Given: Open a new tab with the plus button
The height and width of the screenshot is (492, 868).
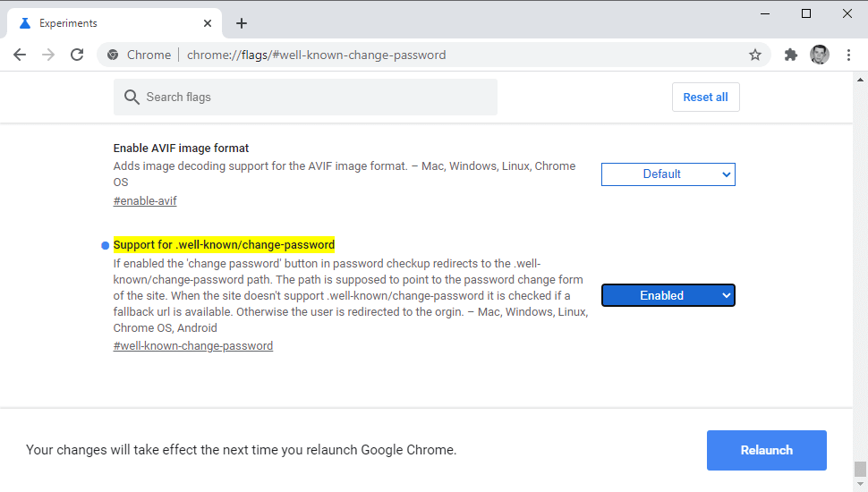Looking at the screenshot, I should pos(242,23).
